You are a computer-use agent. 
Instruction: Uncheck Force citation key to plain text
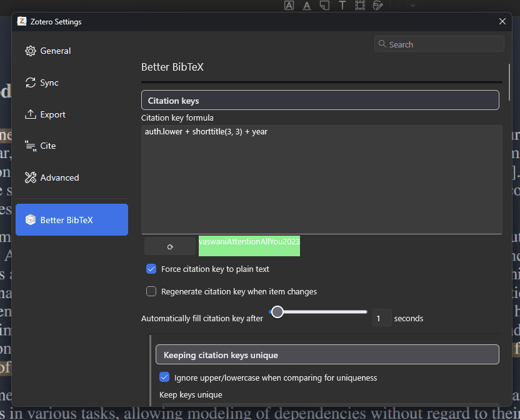(151, 269)
